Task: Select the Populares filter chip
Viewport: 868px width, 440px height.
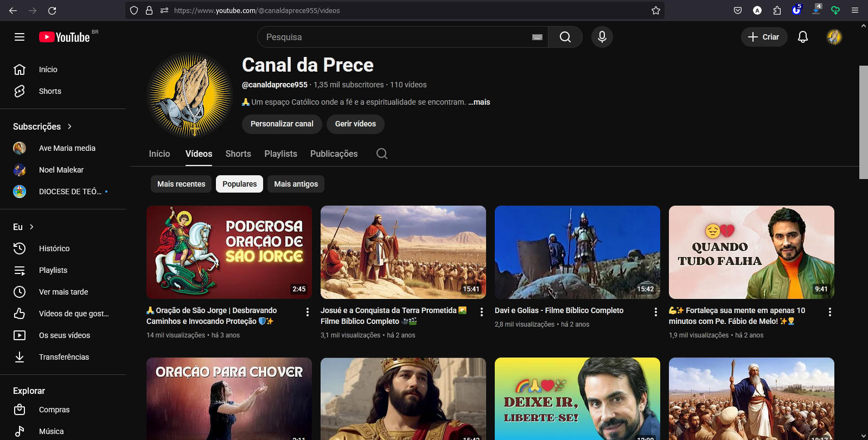Action: pos(239,184)
